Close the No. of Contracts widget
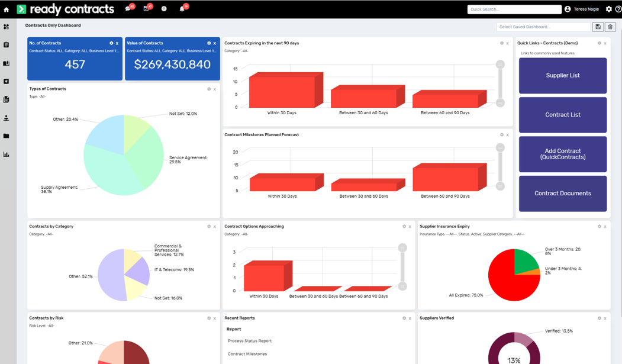This screenshot has width=622, height=364. (117, 43)
